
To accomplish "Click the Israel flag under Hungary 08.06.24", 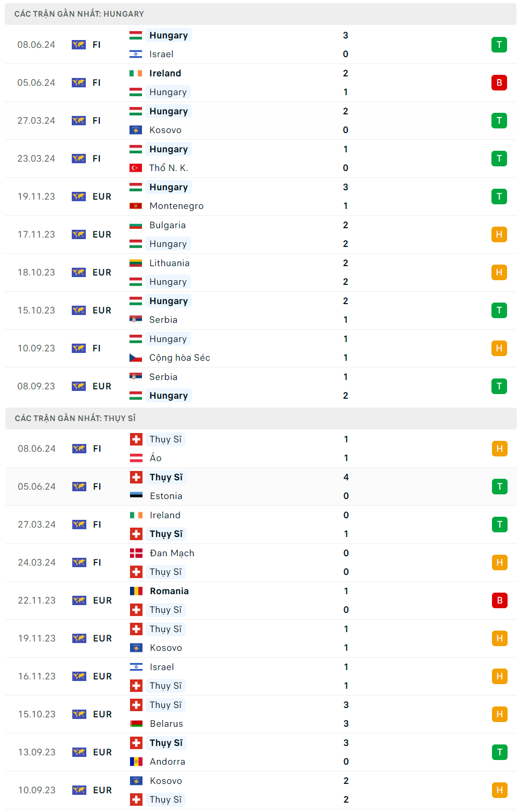I will (136, 54).
